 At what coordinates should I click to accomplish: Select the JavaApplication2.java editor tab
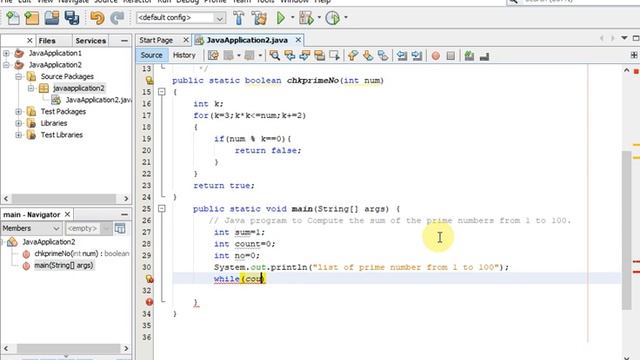(247, 40)
